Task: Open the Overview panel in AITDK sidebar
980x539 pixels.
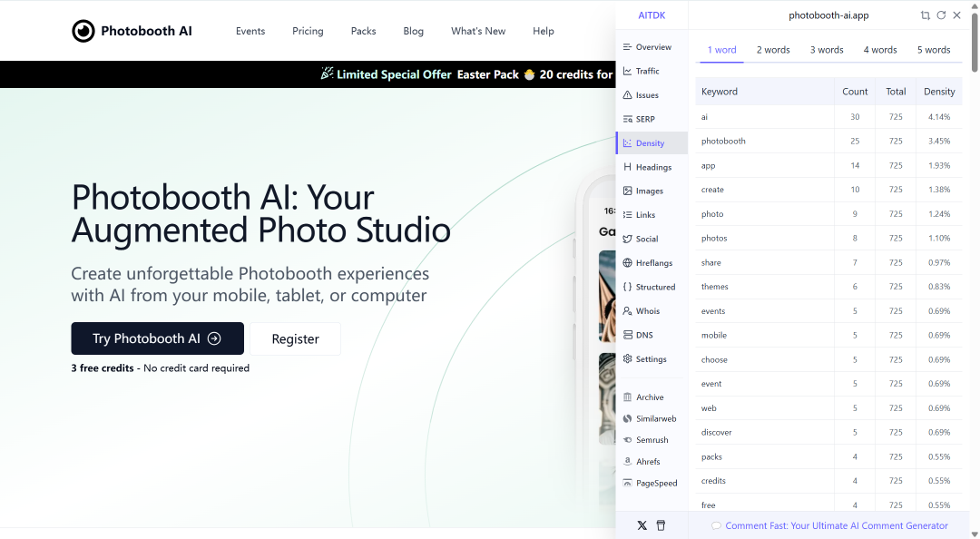Action: [652, 47]
